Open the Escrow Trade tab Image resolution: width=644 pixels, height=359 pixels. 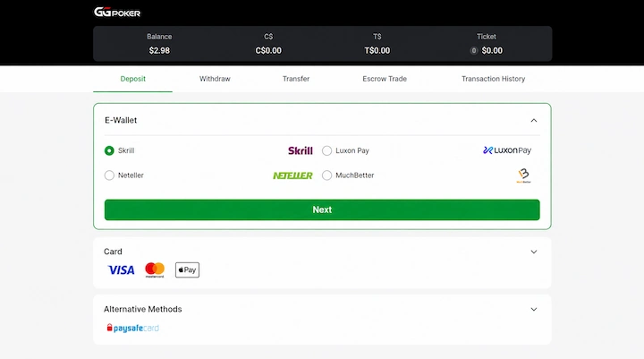click(x=385, y=79)
